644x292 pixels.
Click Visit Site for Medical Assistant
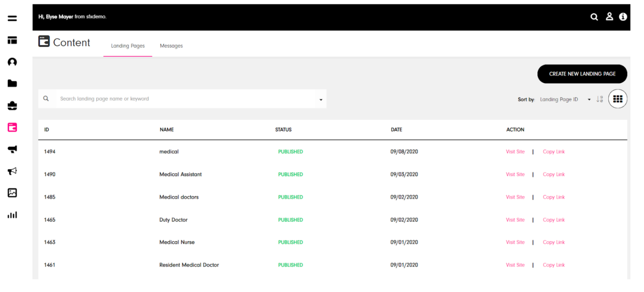click(515, 175)
